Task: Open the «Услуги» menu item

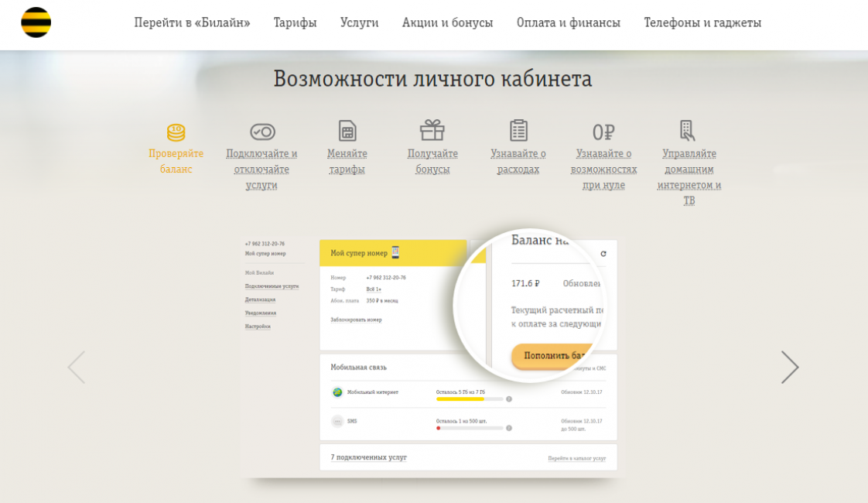Action: click(x=359, y=22)
